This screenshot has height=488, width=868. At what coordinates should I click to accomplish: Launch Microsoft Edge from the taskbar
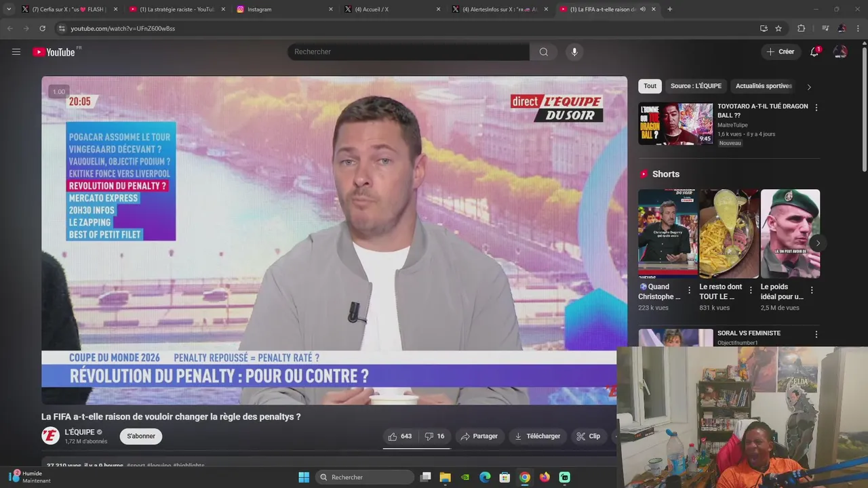click(x=485, y=477)
